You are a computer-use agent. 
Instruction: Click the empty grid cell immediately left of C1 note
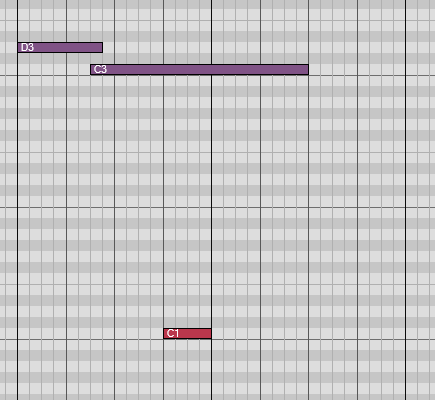coord(157,333)
